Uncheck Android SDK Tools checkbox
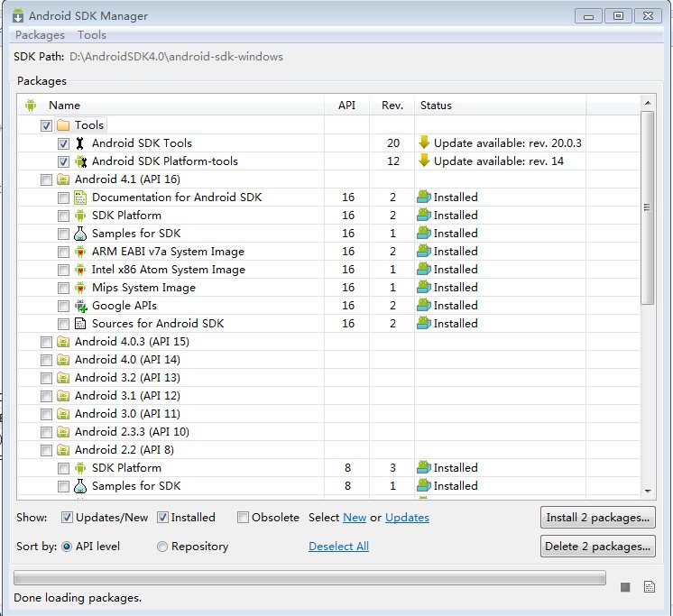The width and height of the screenshot is (673, 616). point(63,143)
